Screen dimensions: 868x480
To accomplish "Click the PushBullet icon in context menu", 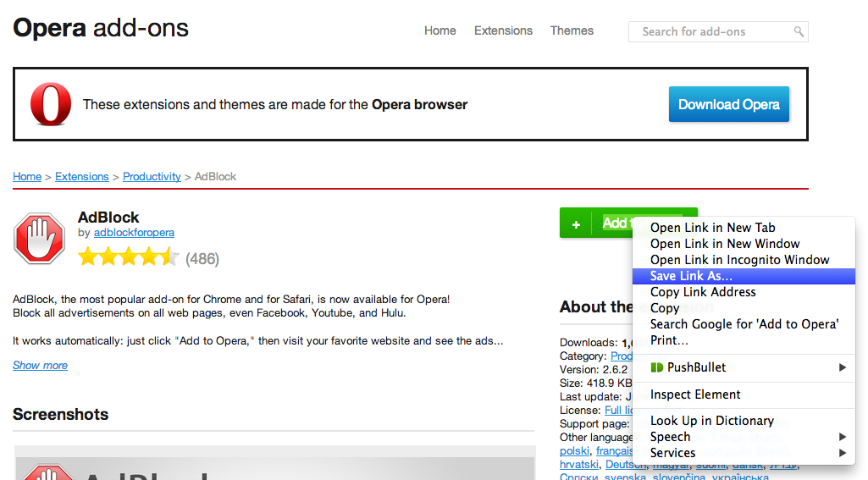I will pyautogui.click(x=656, y=367).
